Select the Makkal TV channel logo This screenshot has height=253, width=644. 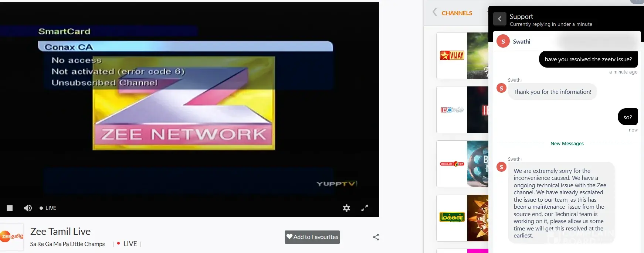coord(452,218)
